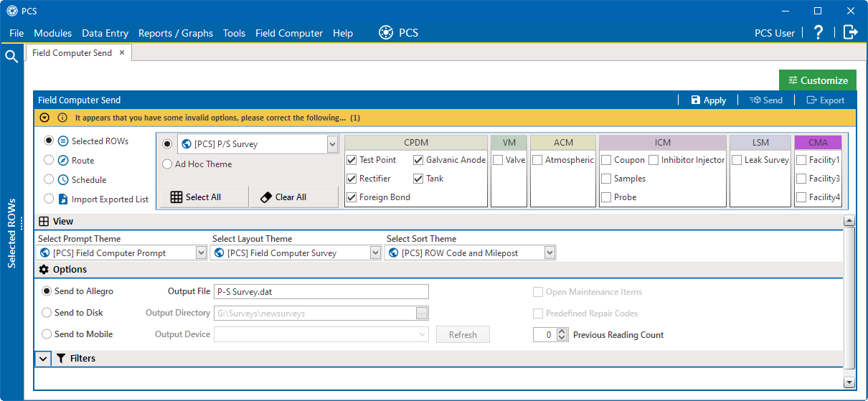Open the Tools menu
The height and width of the screenshot is (401, 868).
(x=235, y=33)
